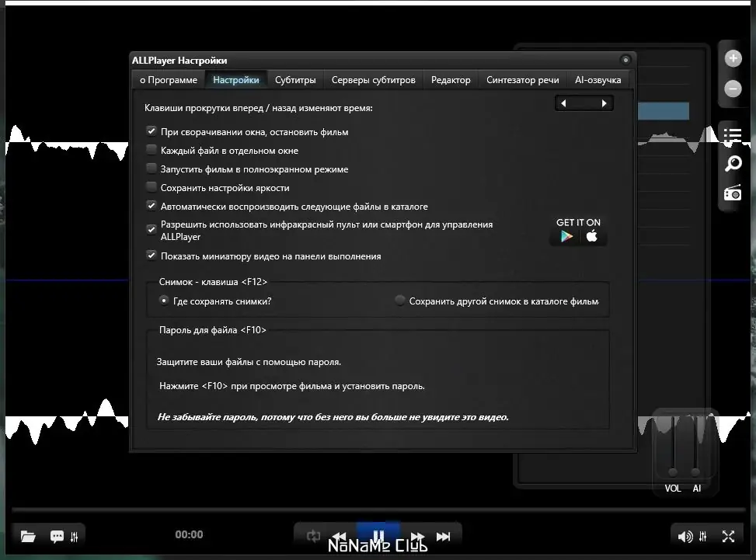
Task: Decrease seek time with left arrow
Action: coord(563,103)
